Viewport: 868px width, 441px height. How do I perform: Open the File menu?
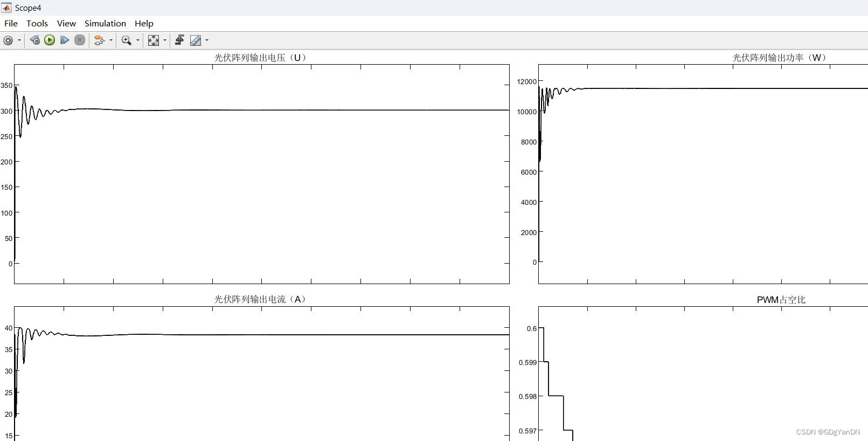11,23
